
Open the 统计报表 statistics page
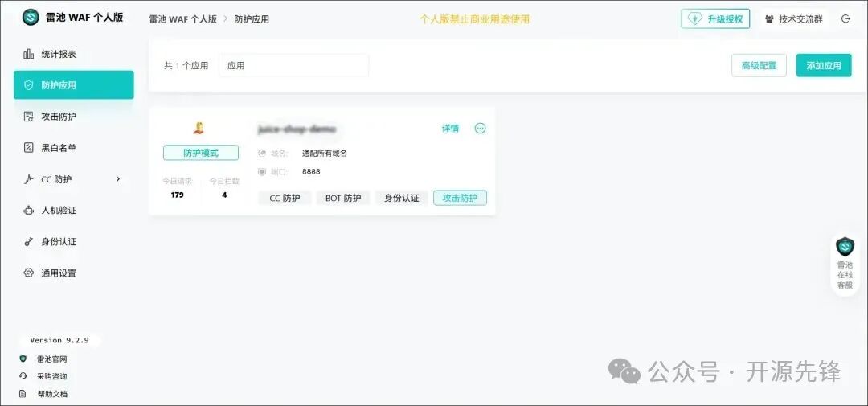point(59,54)
